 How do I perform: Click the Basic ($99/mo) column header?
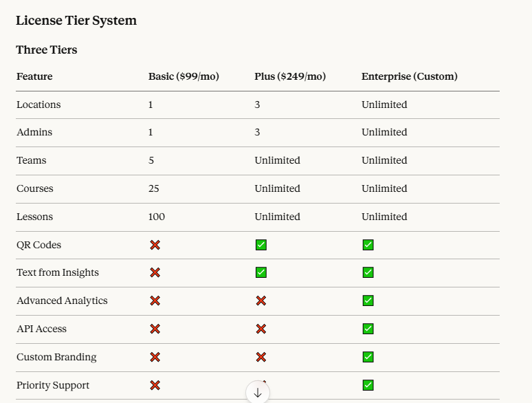(184, 76)
